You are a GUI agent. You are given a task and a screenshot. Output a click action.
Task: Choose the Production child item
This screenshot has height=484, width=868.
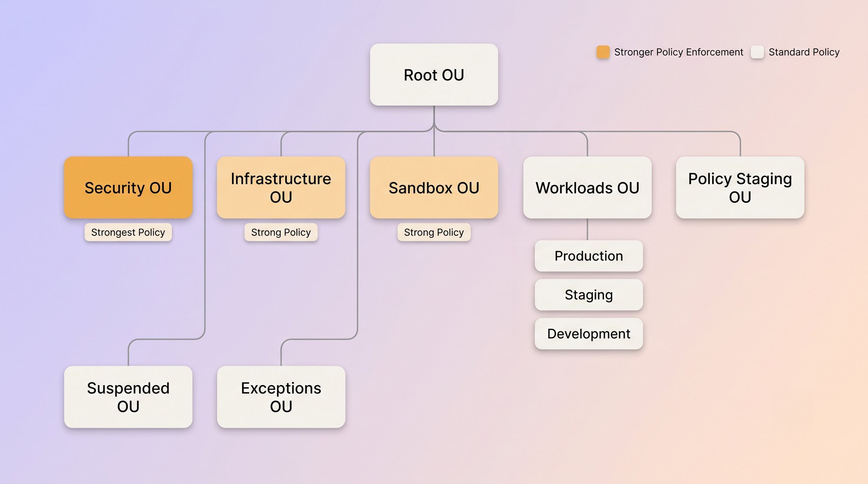pyautogui.click(x=589, y=256)
